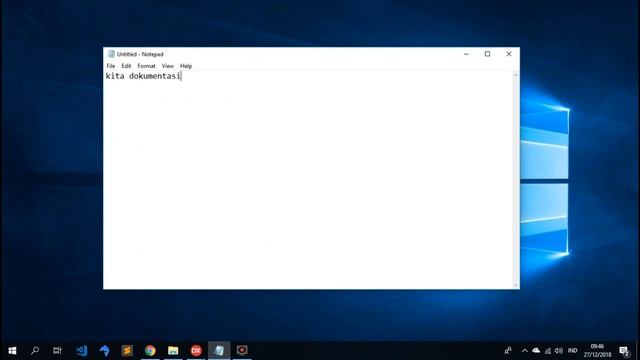Open the blue bird app on the taskbar
Screen dimensions: 640x360
pos(104,351)
